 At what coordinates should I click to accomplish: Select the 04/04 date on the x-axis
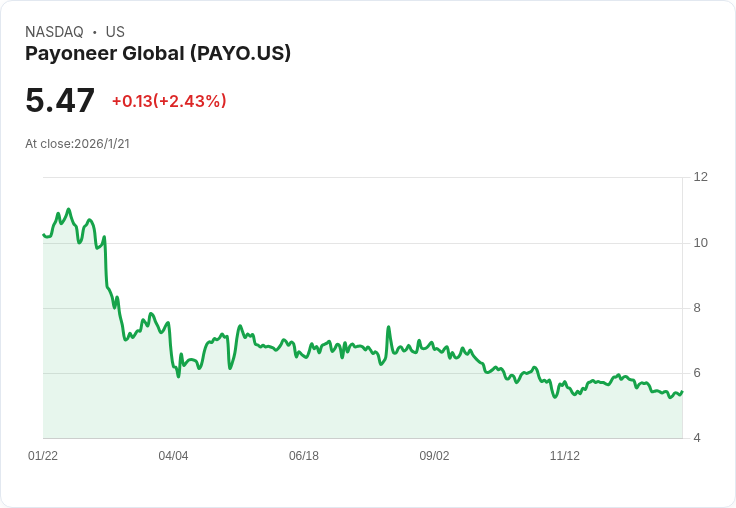coord(173,456)
